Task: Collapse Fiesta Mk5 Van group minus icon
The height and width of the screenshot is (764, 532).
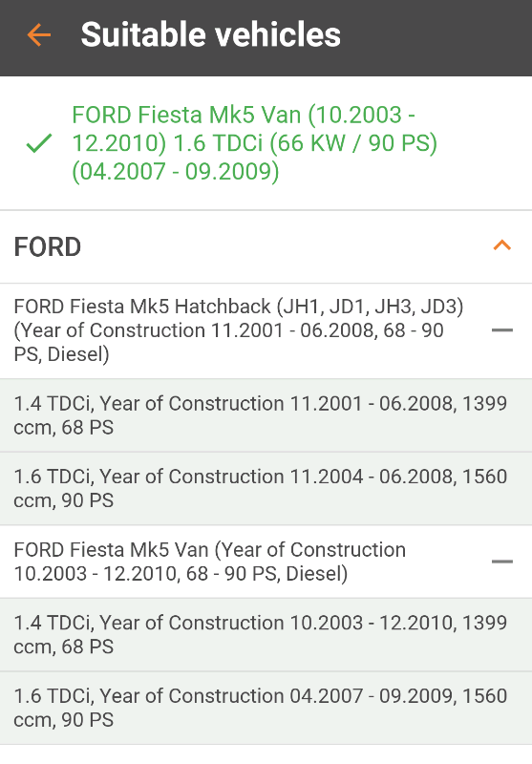Action: pyautogui.click(x=501, y=562)
